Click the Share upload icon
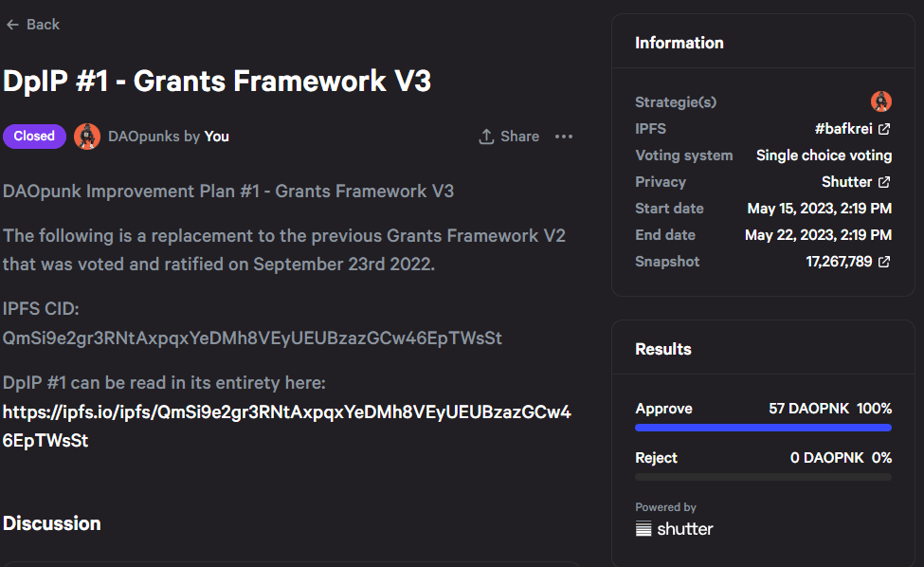The image size is (924, 567). [486, 137]
